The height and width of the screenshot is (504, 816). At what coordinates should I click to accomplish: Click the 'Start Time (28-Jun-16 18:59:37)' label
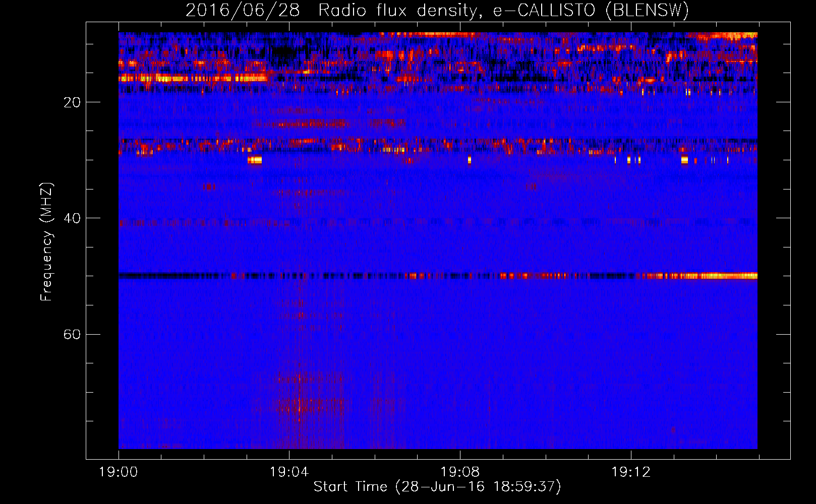coord(437,487)
